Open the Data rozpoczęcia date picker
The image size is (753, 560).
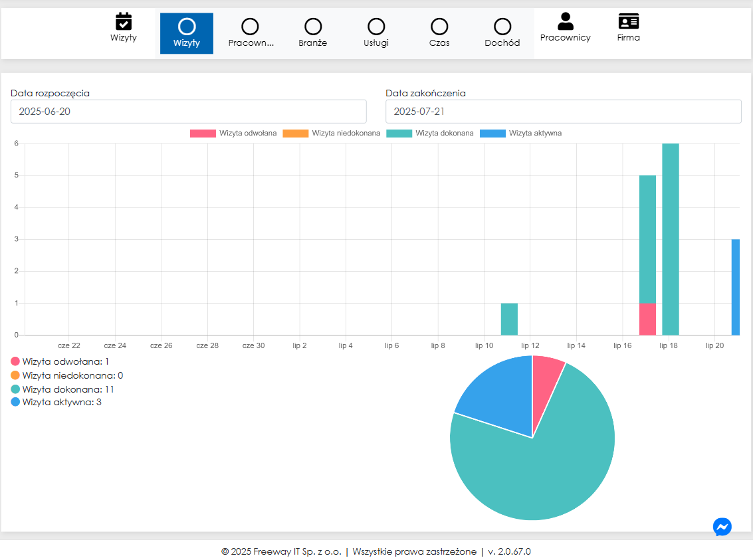[x=188, y=112]
